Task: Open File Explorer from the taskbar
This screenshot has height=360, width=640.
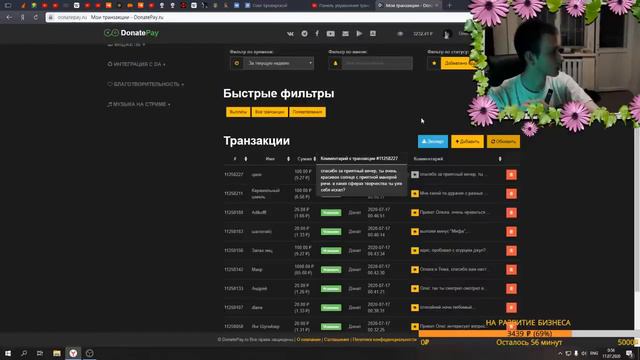Action: coord(57,353)
